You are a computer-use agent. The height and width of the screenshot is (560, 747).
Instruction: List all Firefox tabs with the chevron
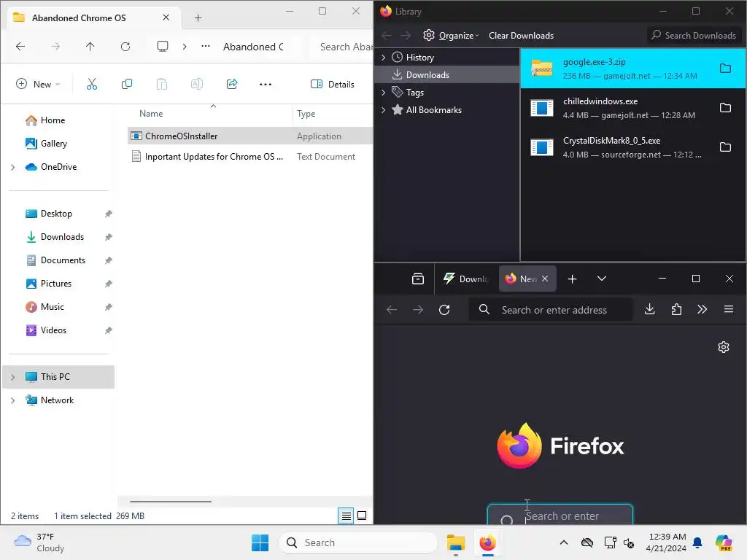click(x=601, y=279)
